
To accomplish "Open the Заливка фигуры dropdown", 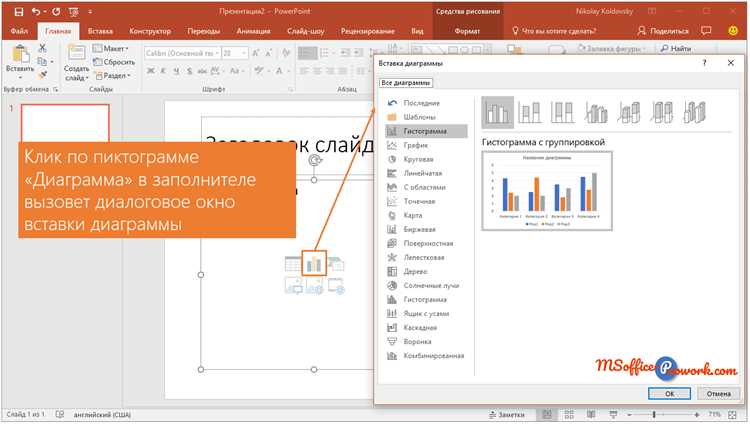I will point(612,48).
